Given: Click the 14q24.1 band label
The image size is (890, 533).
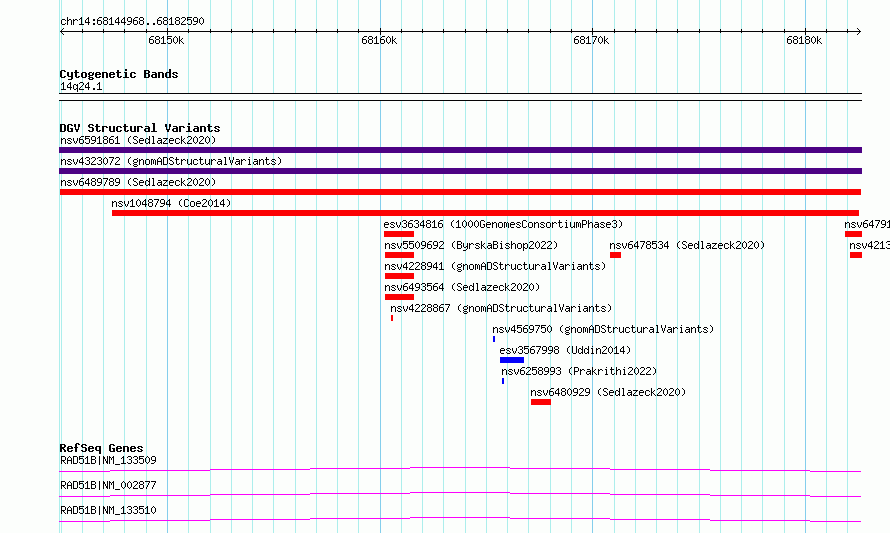Looking at the screenshot, I should pos(81,86).
